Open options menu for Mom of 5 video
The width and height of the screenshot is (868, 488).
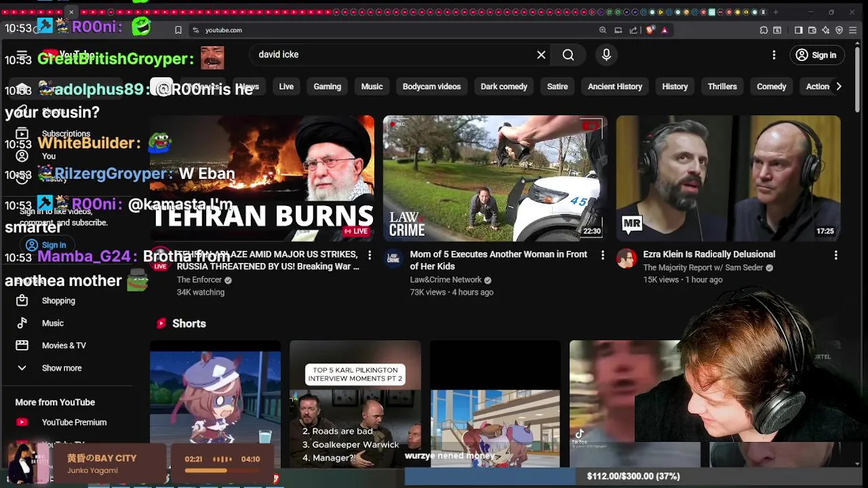point(602,255)
